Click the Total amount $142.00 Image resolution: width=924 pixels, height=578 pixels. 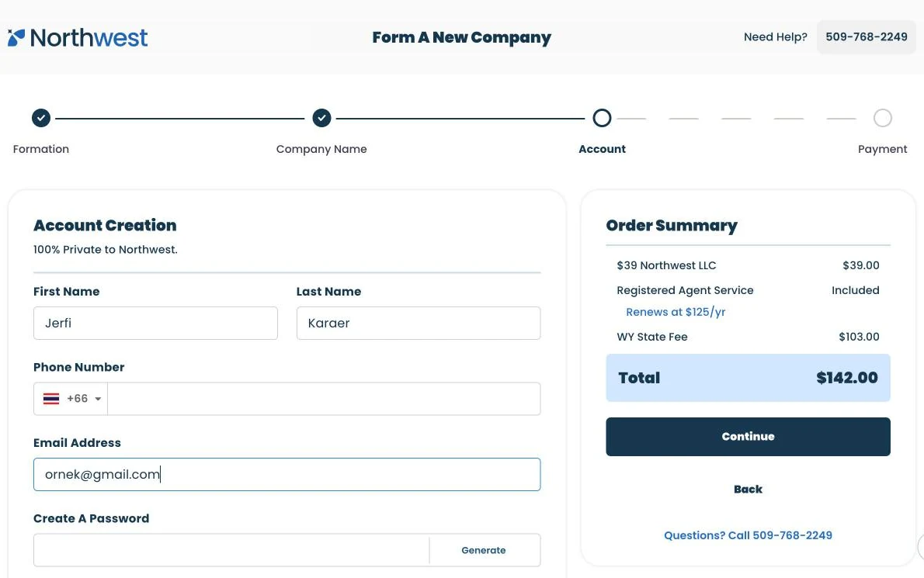pos(847,378)
